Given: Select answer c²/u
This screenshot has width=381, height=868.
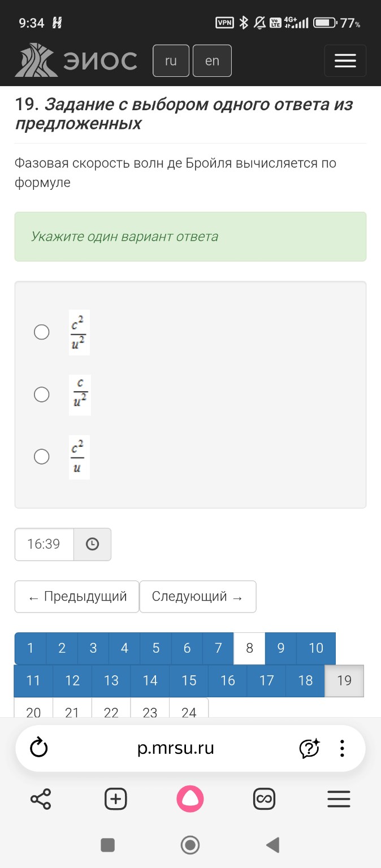Looking at the screenshot, I should 41,457.
